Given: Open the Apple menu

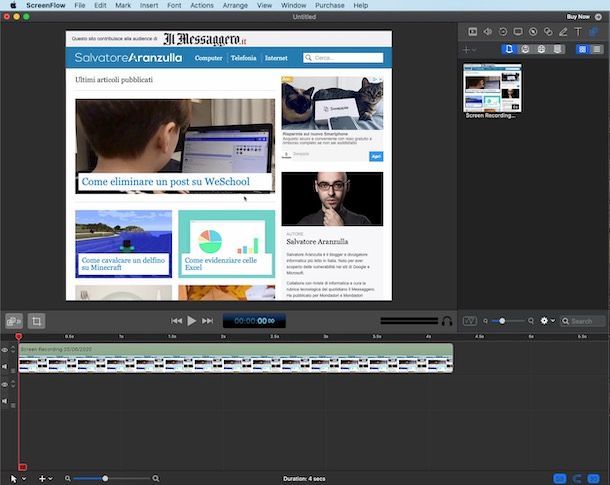Looking at the screenshot, I should (13, 5).
